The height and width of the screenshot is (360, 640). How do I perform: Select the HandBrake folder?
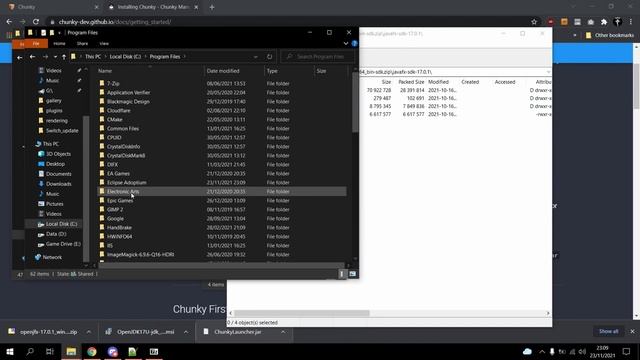tap(119, 227)
